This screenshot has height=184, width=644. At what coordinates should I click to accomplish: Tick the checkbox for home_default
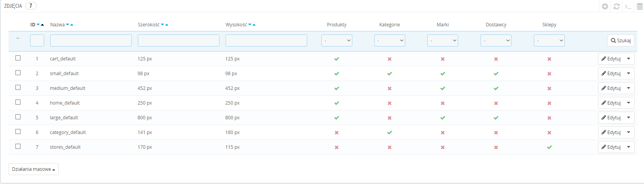18,102
